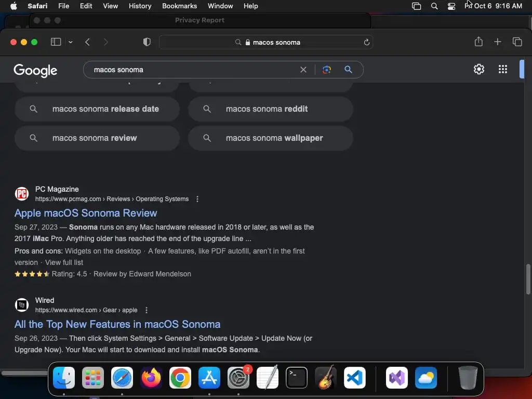Click the PC Magazine site icon
This screenshot has height=399, width=532.
click(x=22, y=194)
